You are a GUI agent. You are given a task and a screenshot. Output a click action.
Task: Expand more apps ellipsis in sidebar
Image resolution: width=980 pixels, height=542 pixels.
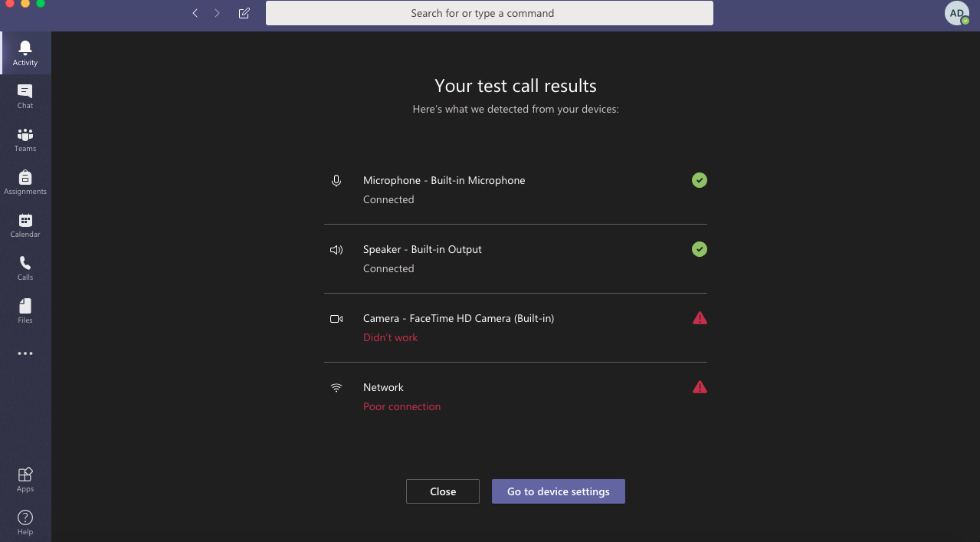(25, 353)
